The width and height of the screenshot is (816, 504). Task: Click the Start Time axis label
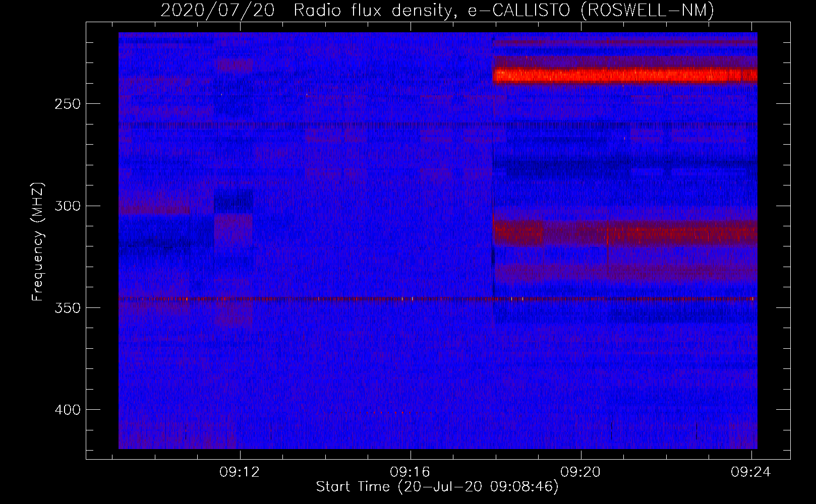[x=437, y=487]
